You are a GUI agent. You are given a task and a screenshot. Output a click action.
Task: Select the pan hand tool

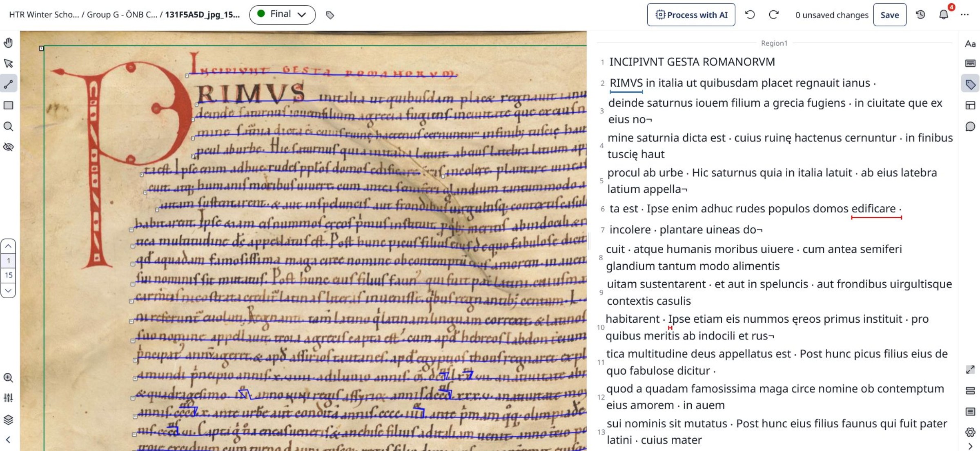pyautogui.click(x=8, y=42)
